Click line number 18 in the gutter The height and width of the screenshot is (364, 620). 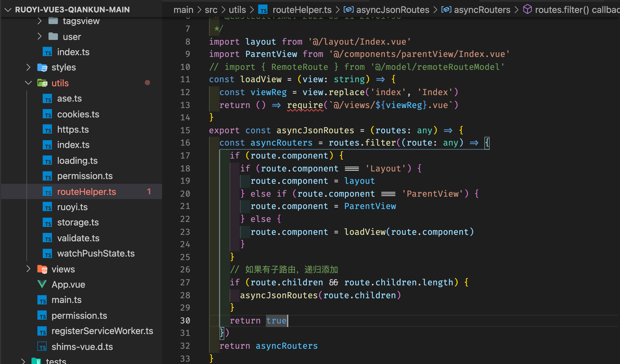coord(185,168)
